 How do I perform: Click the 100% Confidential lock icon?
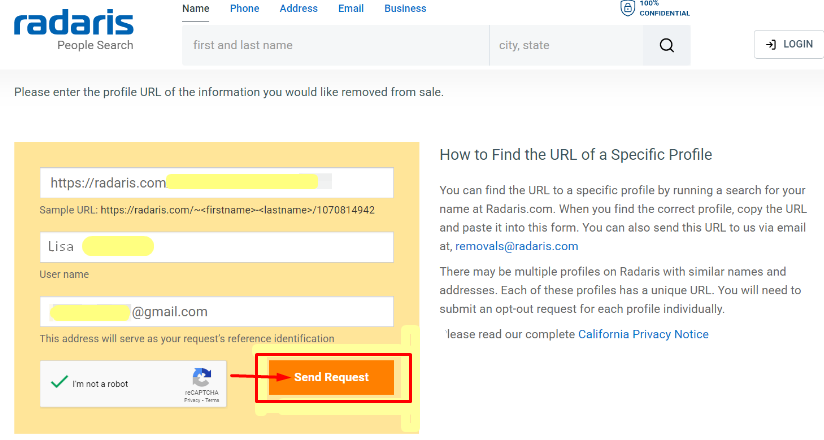pyautogui.click(x=627, y=8)
